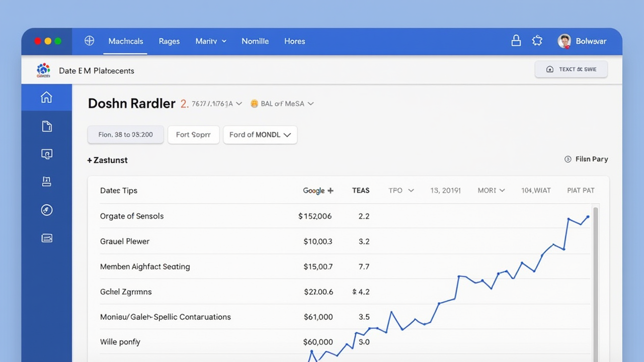Open the compass icon in sidebar
644x362 pixels.
point(47,210)
